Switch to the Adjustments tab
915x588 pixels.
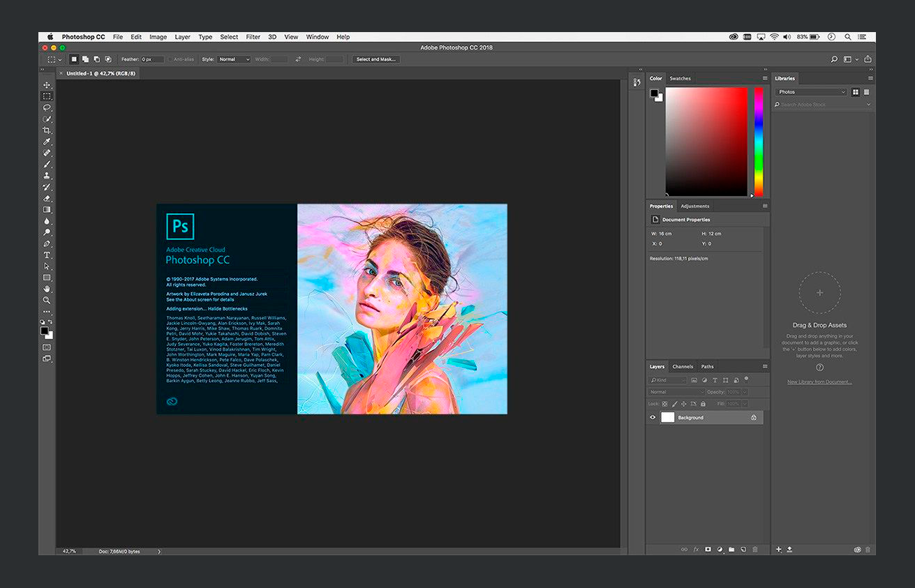(x=695, y=206)
